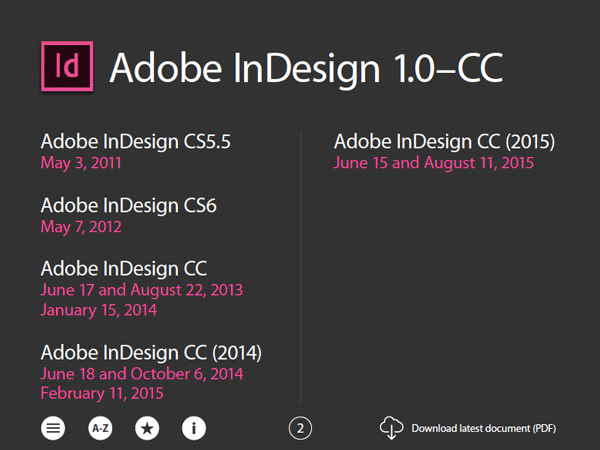The image size is (600, 450).
Task: Click the date February 11, 2015
Action: coord(102,393)
